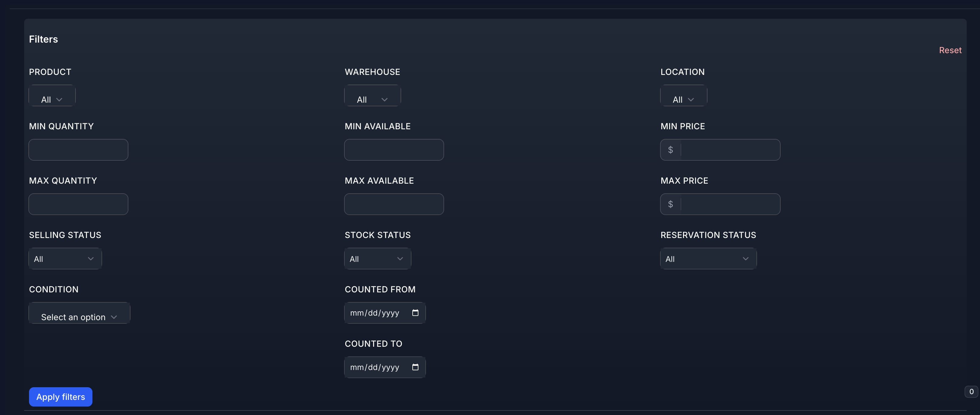The height and width of the screenshot is (415, 980).
Task: Open the Location filter dropdown
Action: click(684, 96)
